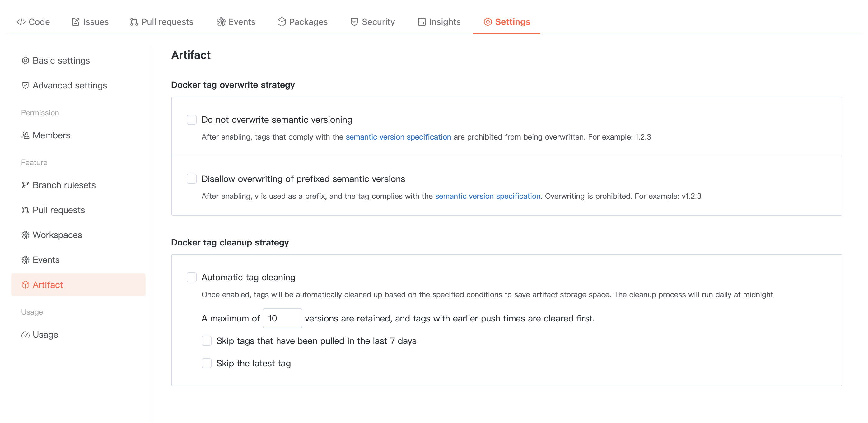Click the Branch rulesets branch icon

coord(25,185)
